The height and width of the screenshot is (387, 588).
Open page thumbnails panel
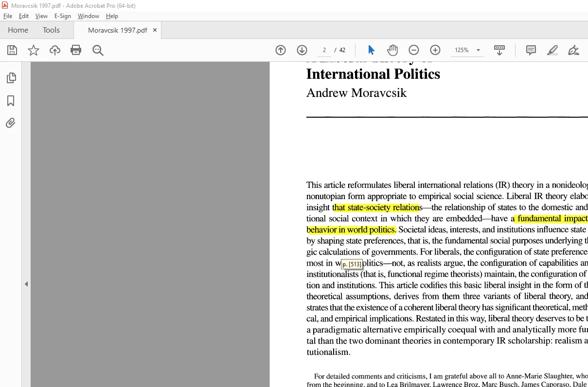tap(11, 78)
